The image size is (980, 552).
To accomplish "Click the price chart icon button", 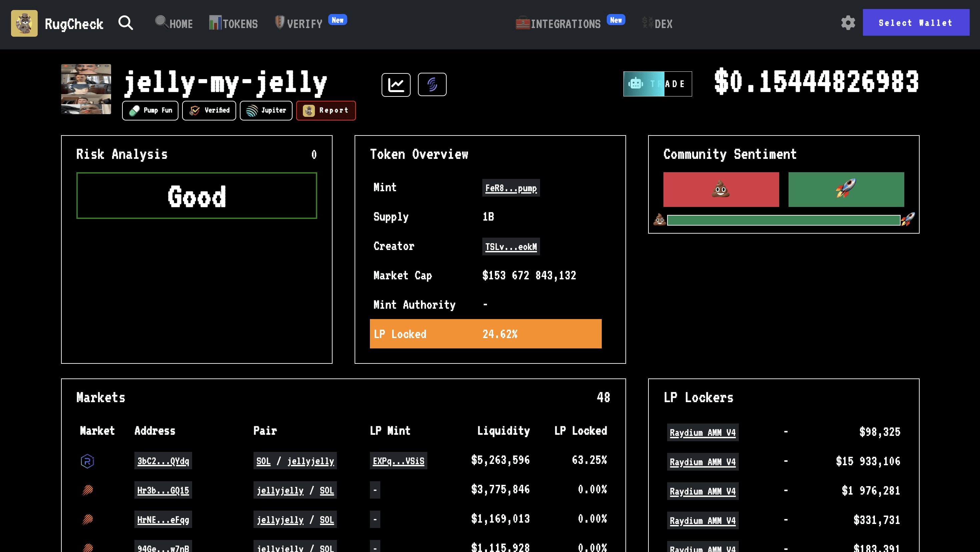I will pyautogui.click(x=396, y=84).
